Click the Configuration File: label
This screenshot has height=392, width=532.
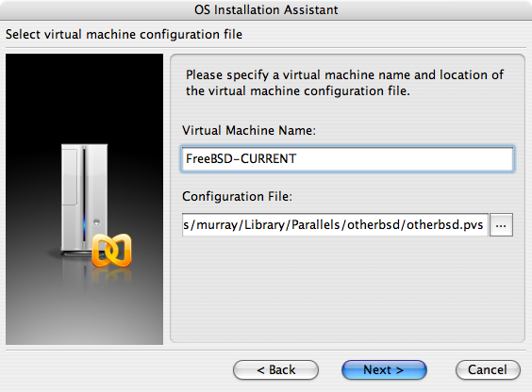click(x=237, y=197)
